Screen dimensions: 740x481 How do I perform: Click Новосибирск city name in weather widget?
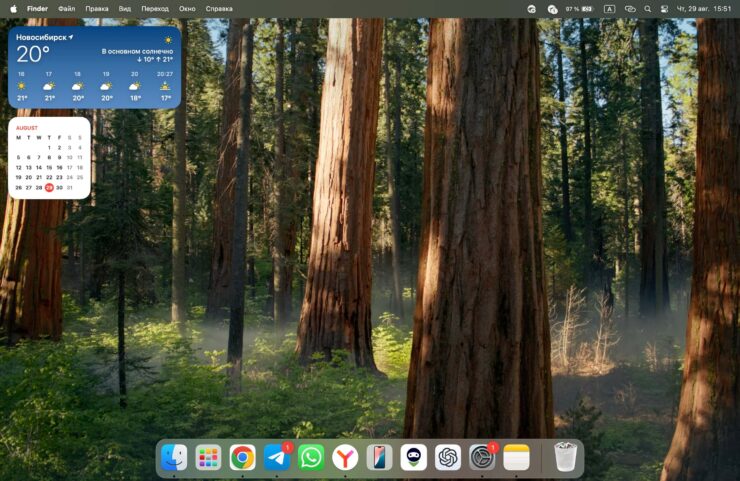[x=42, y=37]
